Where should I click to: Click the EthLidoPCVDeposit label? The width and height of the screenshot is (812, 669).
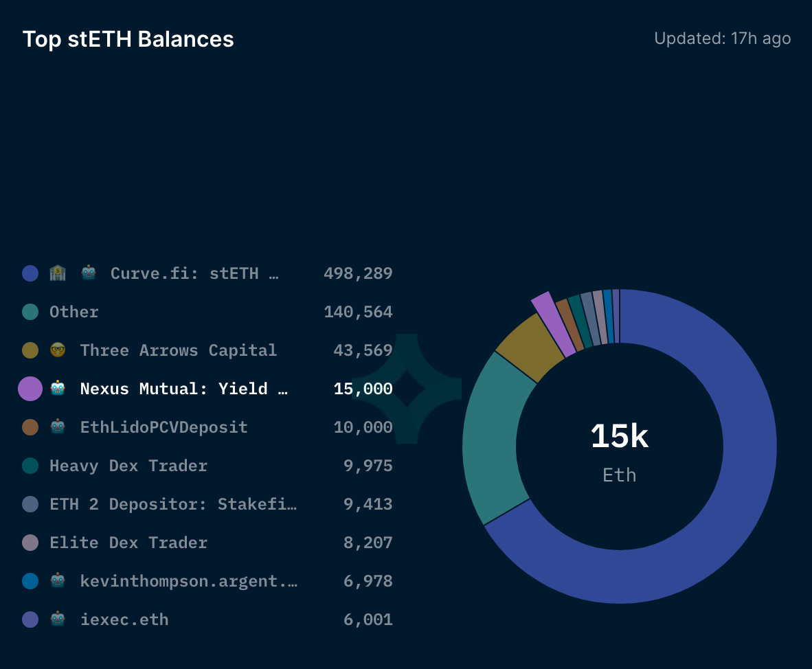163,427
